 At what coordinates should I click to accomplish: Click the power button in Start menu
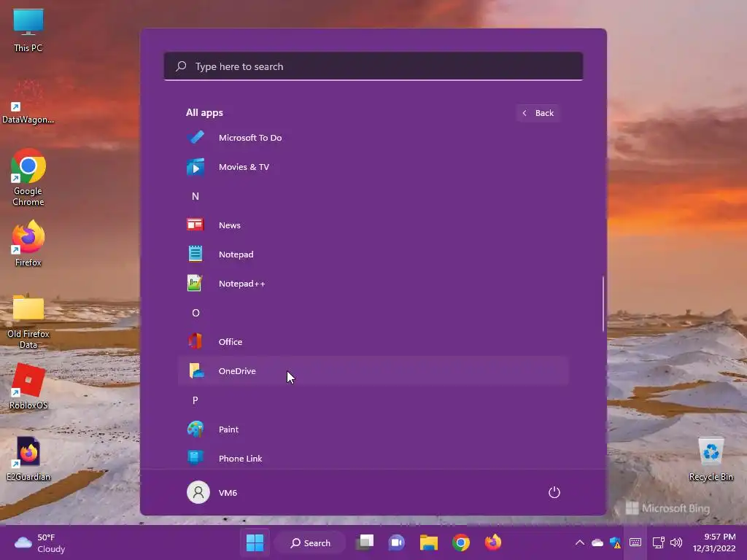pyautogui.click(x=554, y=492)
